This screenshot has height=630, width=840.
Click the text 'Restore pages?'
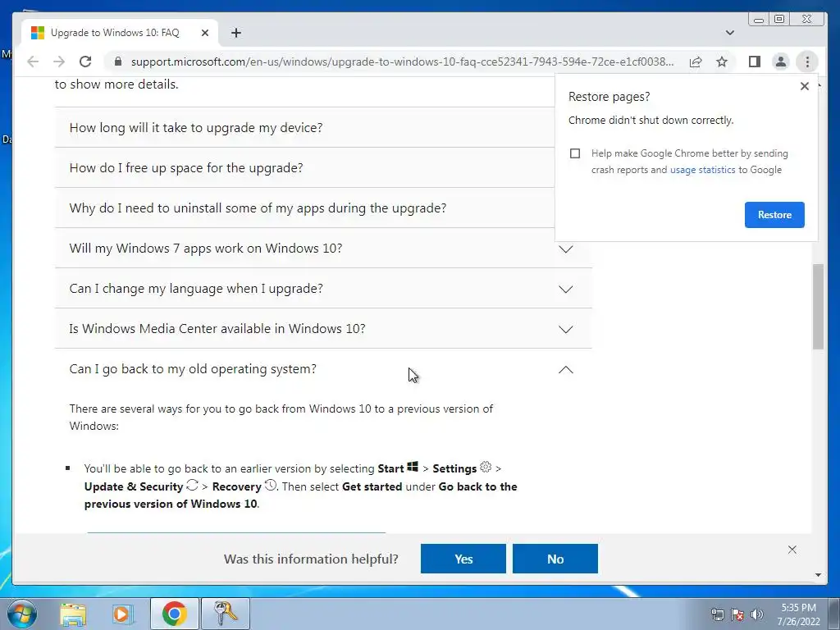609,97
